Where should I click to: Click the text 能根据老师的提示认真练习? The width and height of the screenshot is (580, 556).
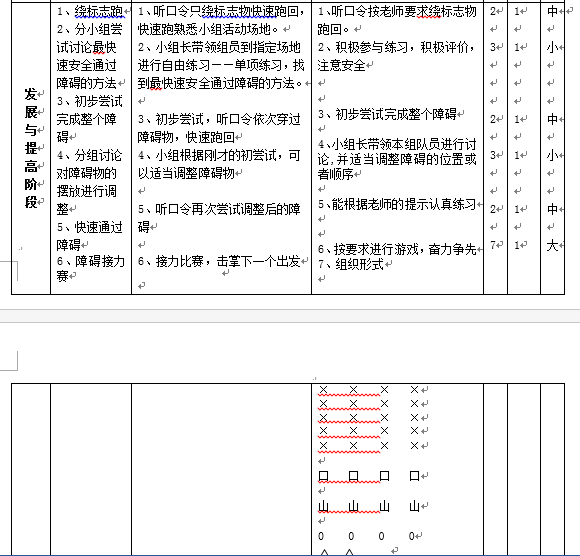click(404, 204)
